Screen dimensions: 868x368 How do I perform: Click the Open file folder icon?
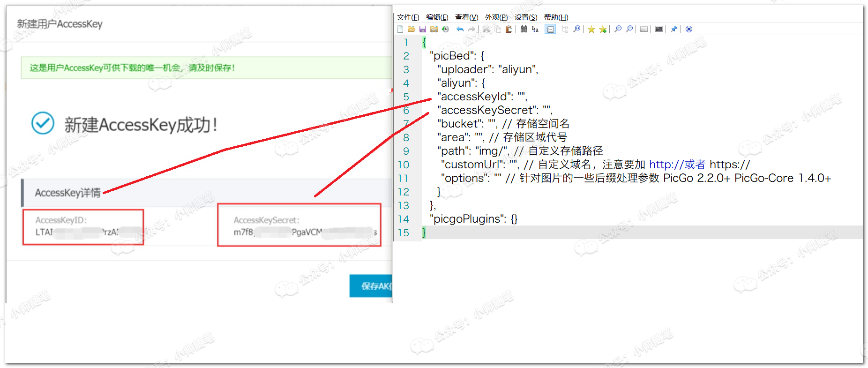coord(412,29)
